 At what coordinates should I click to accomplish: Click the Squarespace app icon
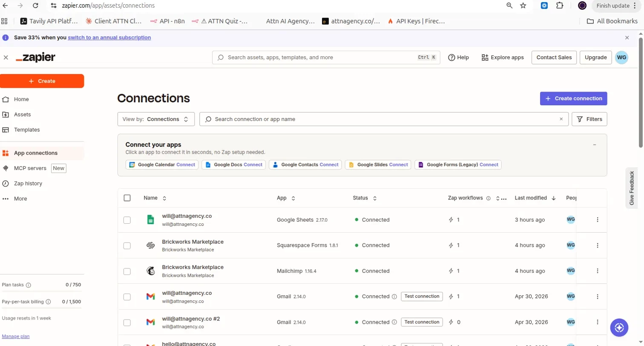pyautogui.click(x=150, y=245)
